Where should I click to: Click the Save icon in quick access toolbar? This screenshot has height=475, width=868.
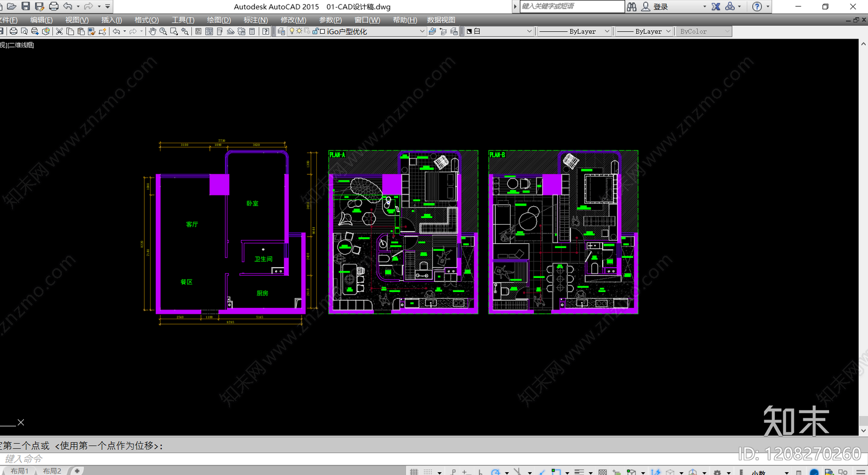[25, 6]
